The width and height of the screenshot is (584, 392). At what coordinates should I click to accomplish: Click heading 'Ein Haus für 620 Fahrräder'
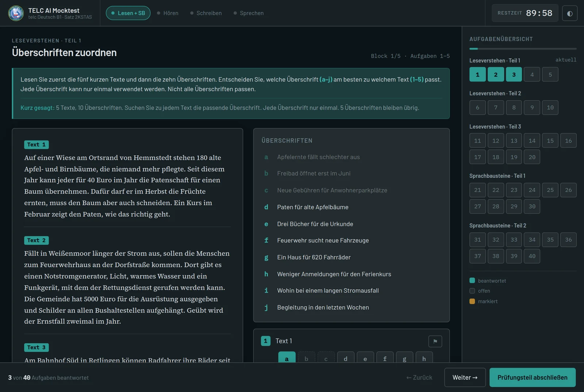click(314, 257)
